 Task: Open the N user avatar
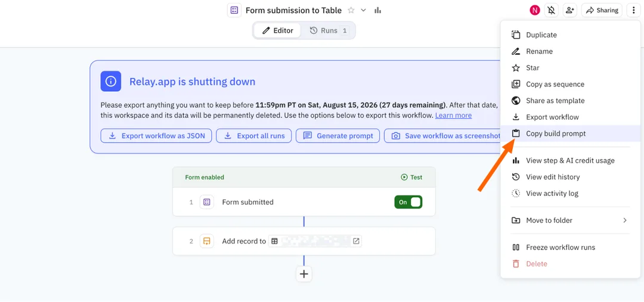534,10
